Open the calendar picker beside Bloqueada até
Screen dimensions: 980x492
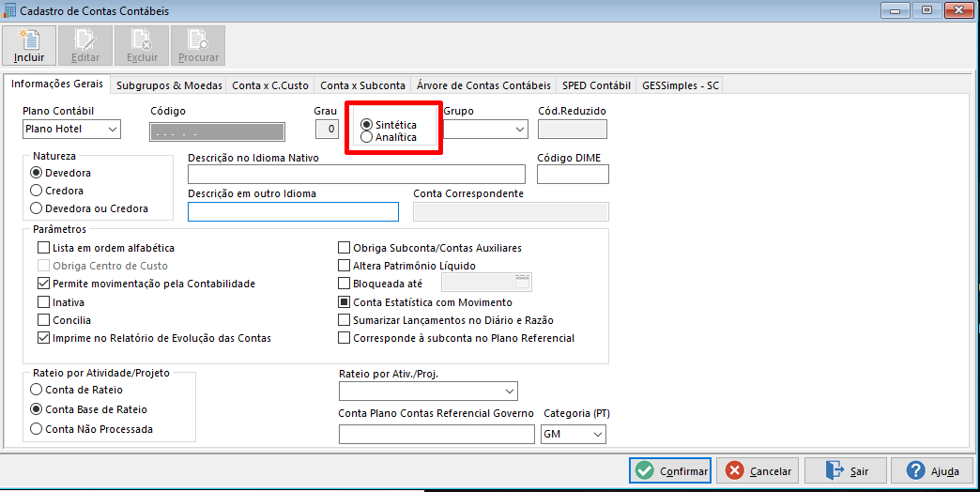tap(523, 284)
